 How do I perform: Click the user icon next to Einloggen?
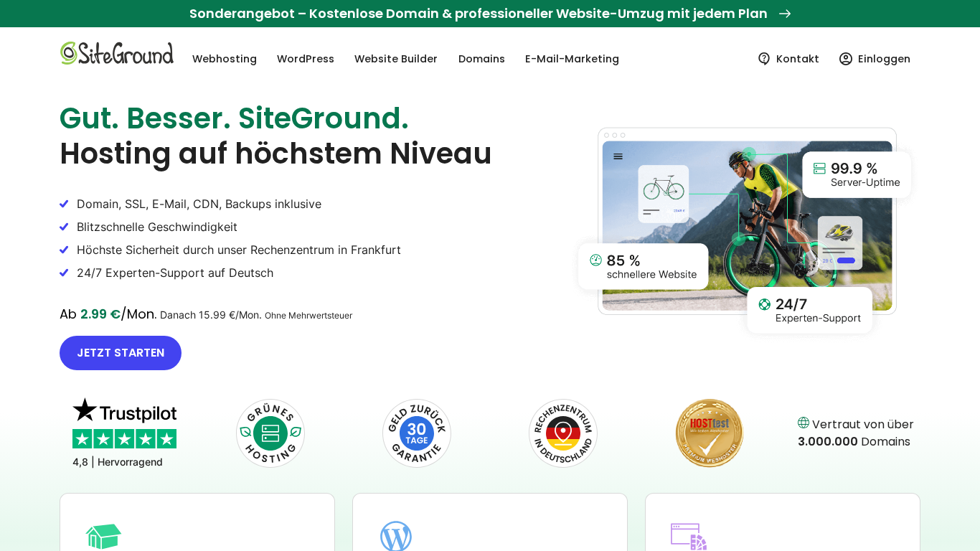(845, 59)
